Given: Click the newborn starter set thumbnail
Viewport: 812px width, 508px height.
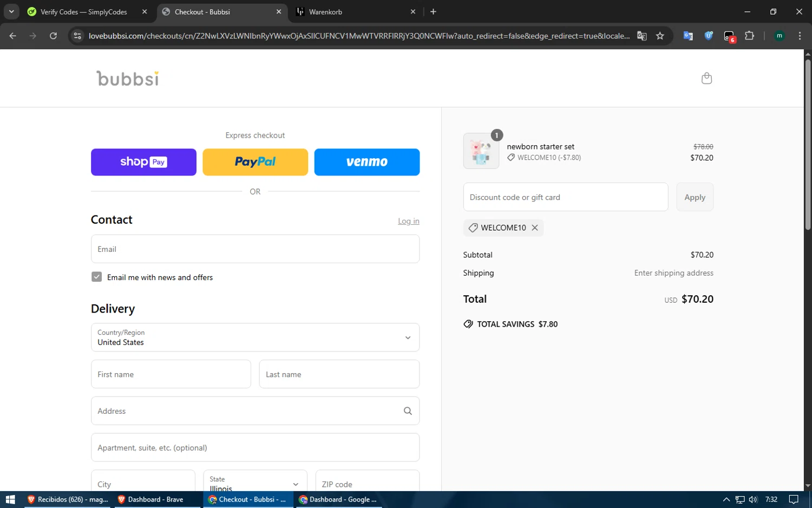Looking at the screenshot, I should [481, 151].
